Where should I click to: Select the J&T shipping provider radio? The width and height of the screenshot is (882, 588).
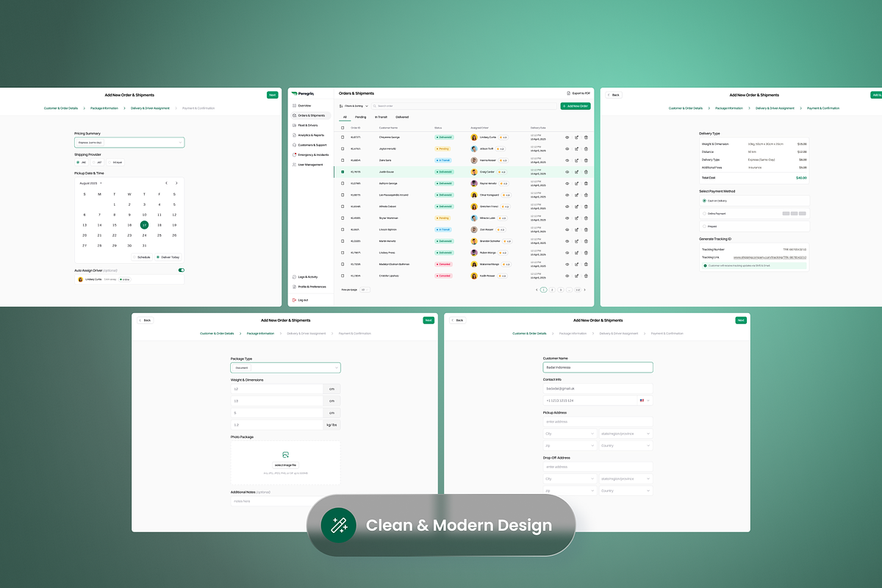tap(95, 162)
